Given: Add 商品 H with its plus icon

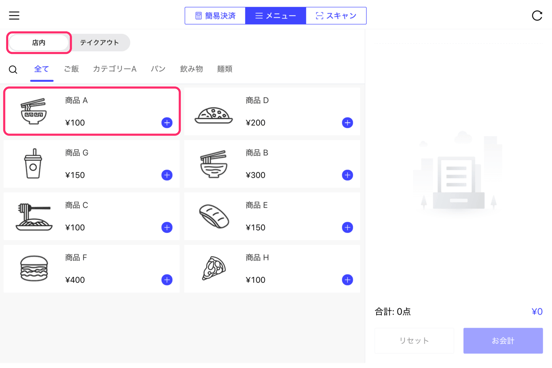Looking at the screenshot, I should coord(347,280).
